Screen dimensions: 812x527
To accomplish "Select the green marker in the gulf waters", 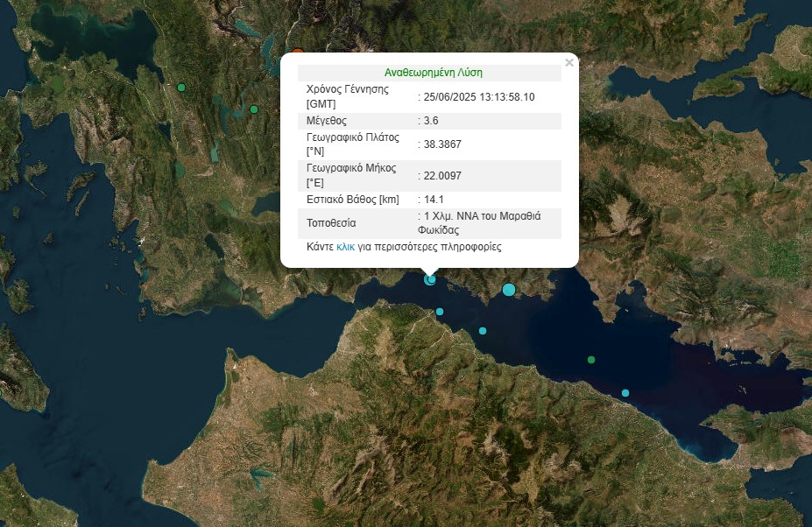I will [591, 360].
